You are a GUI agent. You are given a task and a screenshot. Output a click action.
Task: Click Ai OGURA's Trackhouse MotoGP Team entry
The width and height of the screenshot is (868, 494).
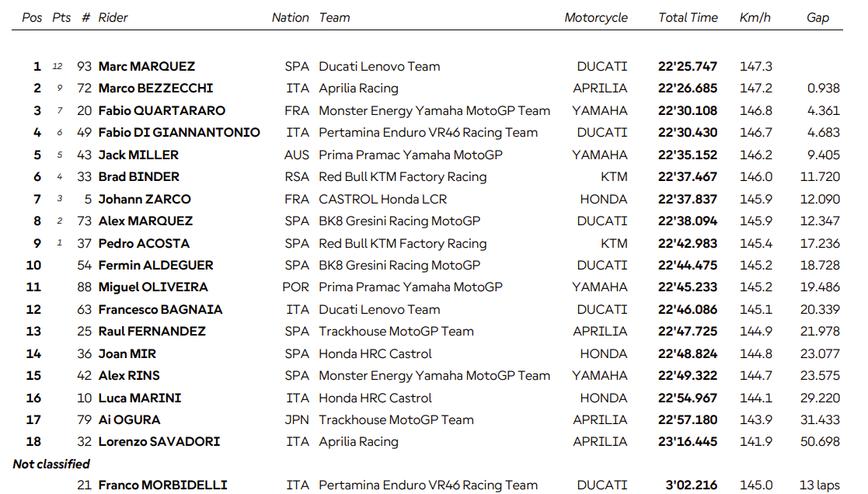point(396,420)
